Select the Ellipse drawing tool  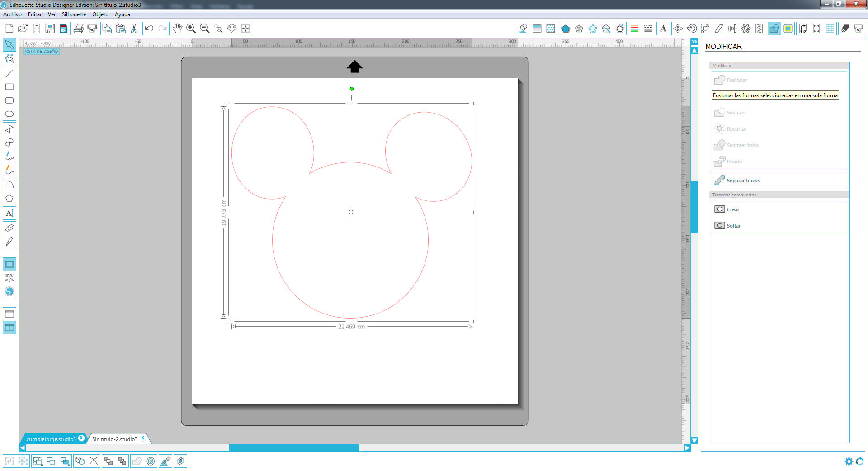[9, 114]
